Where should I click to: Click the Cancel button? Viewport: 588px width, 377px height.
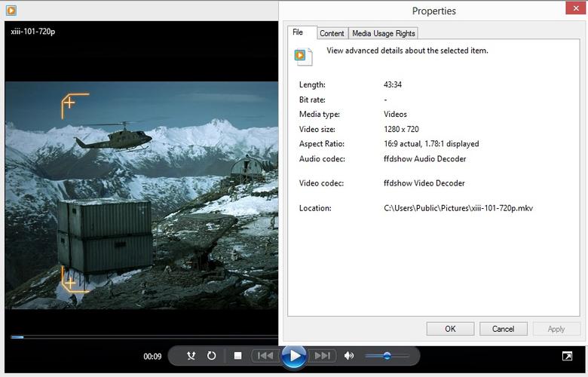click(x=504, y=329)
